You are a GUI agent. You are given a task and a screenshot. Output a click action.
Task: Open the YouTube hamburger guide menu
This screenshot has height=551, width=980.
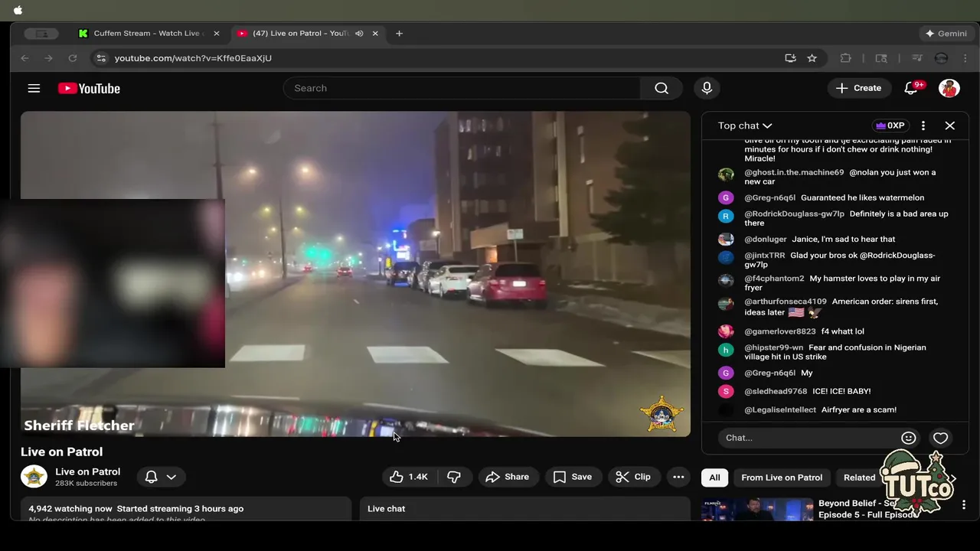click(x=34, y=88)
